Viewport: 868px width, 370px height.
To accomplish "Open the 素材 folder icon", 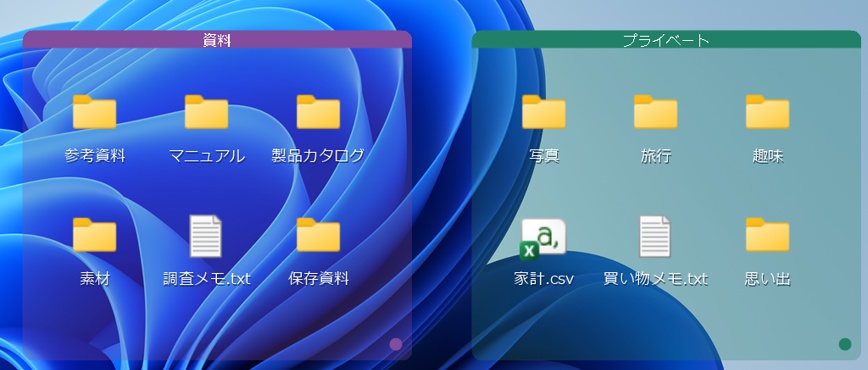I will (x=95, y=235).
